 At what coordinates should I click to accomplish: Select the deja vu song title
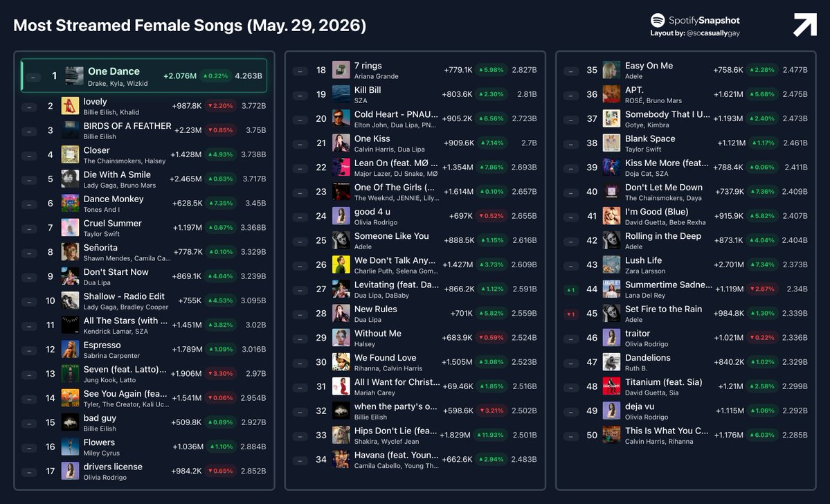pos(640,406)
